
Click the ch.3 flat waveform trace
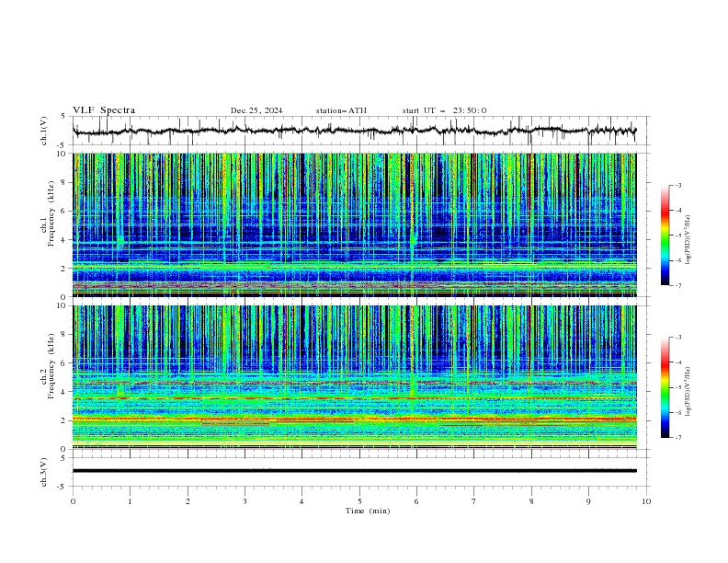[x=354, y=471]
